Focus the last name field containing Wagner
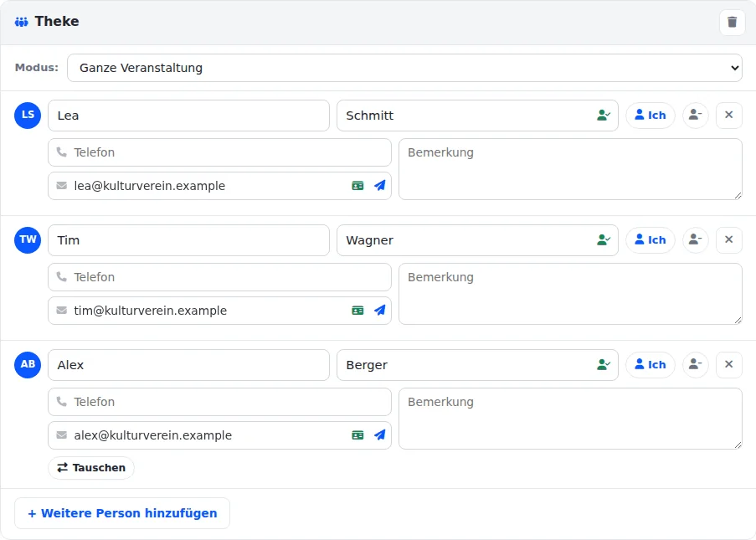 coord(477,240)
